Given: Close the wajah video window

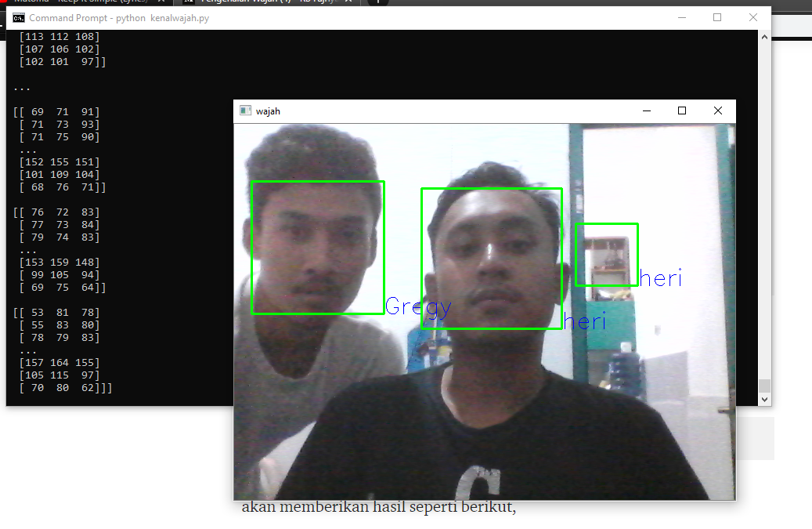Looking at the screenshot, I should click(717, 111).
